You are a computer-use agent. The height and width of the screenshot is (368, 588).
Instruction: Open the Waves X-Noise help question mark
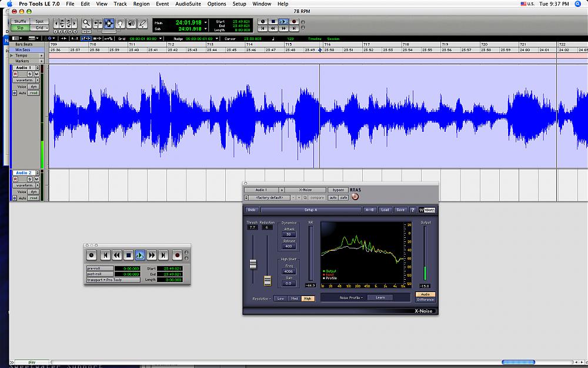(413, 210)
